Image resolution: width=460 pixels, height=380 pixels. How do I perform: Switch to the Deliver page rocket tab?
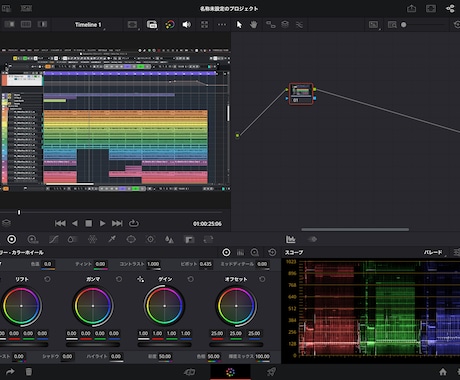click(271, 372)
